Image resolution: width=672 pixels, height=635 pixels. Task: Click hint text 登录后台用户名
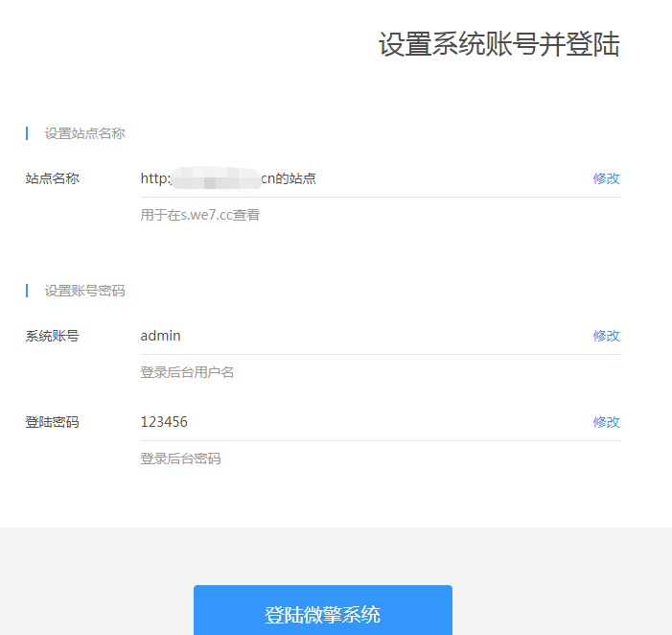pos(187,372)
